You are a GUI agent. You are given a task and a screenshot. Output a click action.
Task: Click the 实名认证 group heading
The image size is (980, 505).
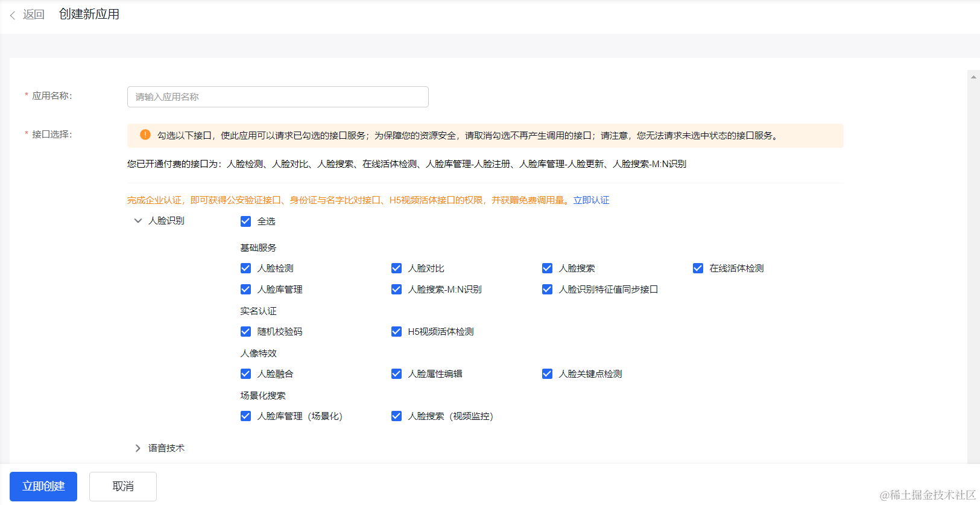tap(258, 311)
